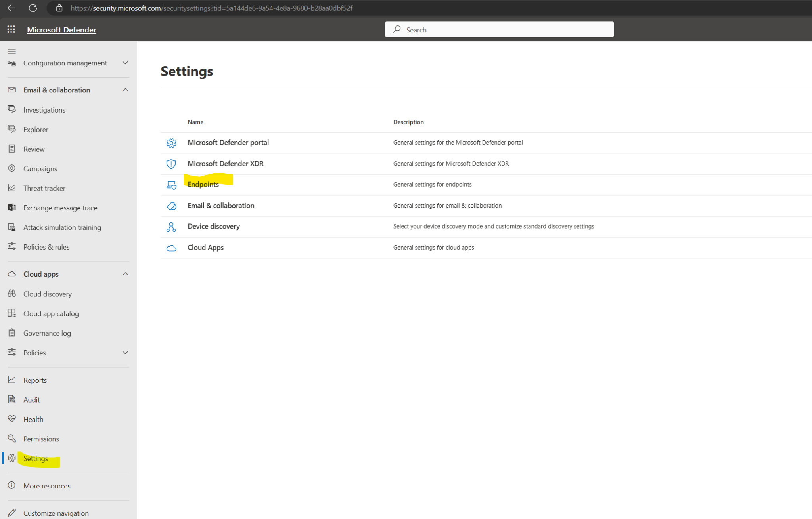Click the gear icon beside Microsoft Defender portal
The width and height of the screenshot is (812, 519).
click(171, 143)
